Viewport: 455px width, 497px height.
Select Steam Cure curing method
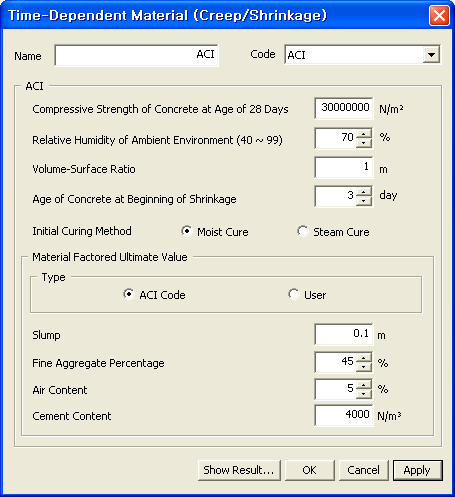[303, 231]
